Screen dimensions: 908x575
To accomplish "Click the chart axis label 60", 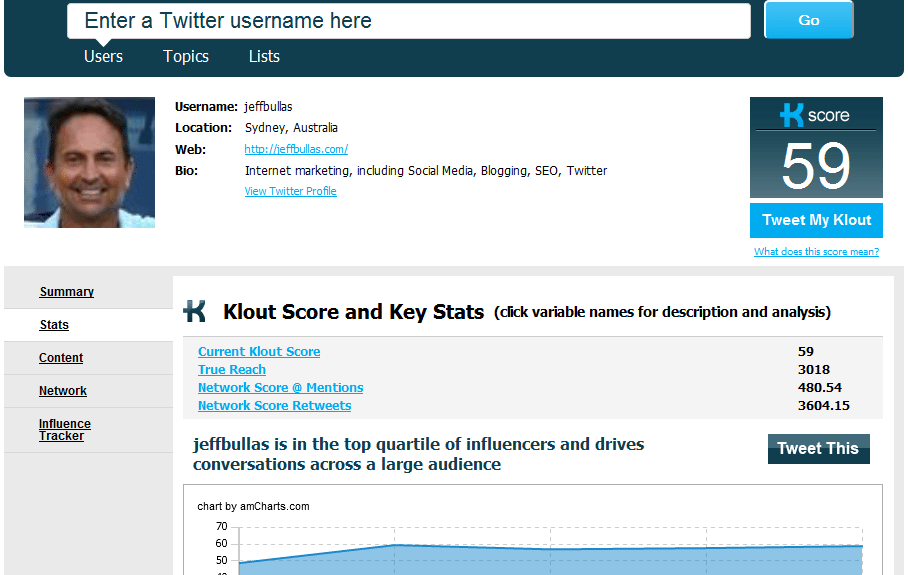I will [x=221, y=543].
